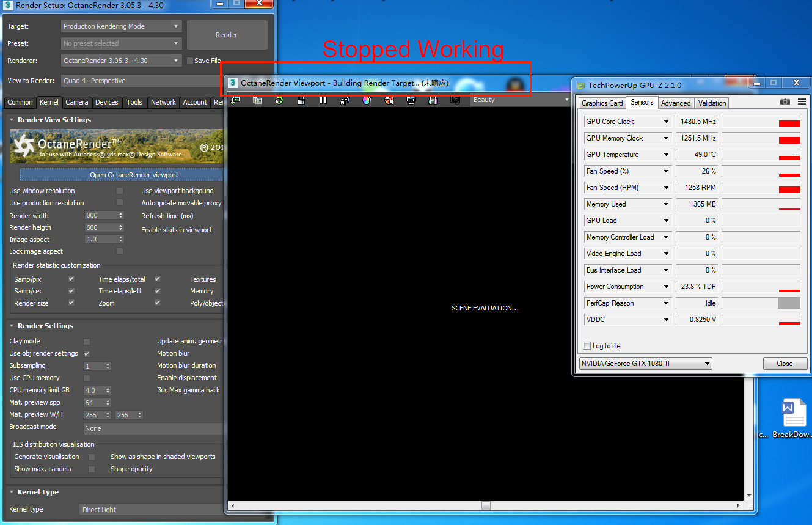The image size is (812, 525).
Task: Check Use production resolution
Action: [120, 203]
